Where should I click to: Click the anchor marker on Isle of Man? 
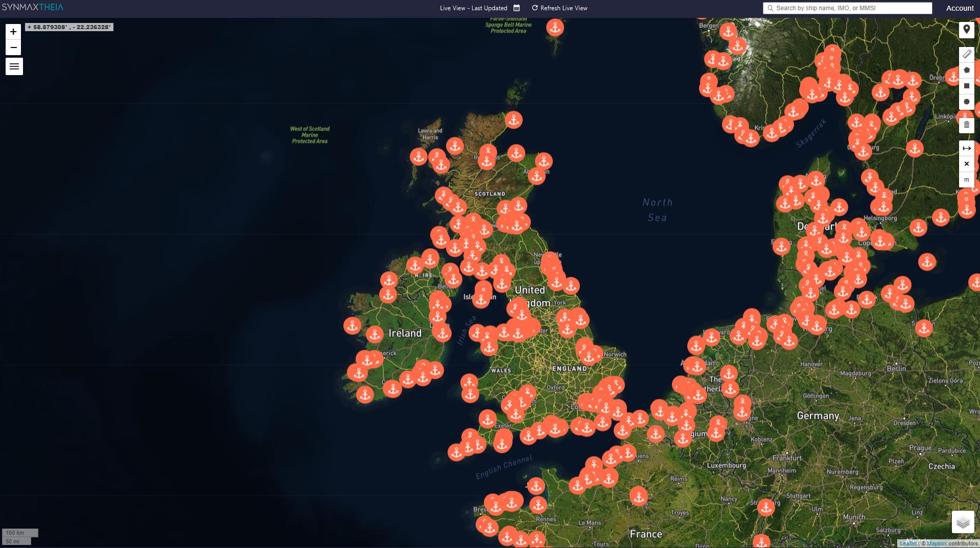pyautogui.click(x=481, y=299)
